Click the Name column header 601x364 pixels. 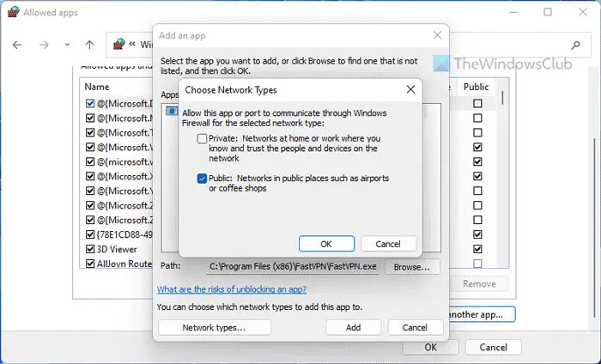pos(97,87)
